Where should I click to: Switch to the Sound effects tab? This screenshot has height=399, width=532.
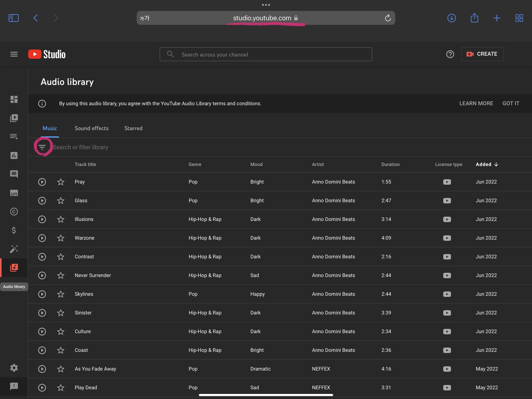pyautogui.click(x=92, y=128)
